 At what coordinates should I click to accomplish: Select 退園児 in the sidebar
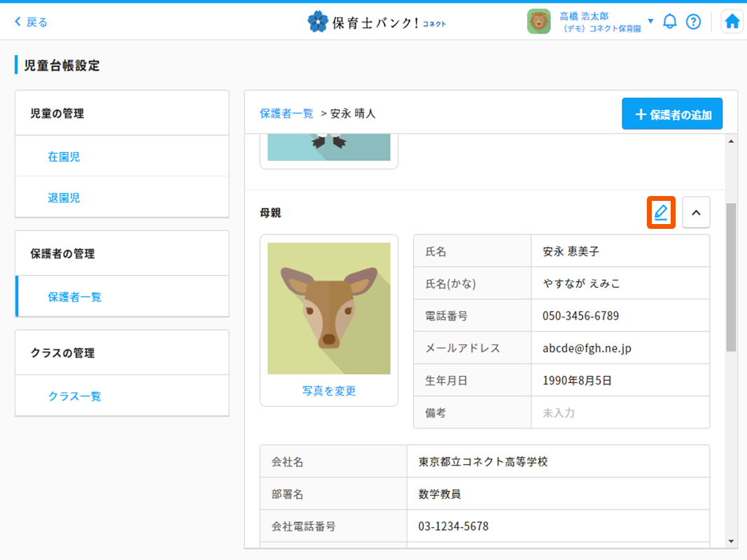click(x=64, y=198)
